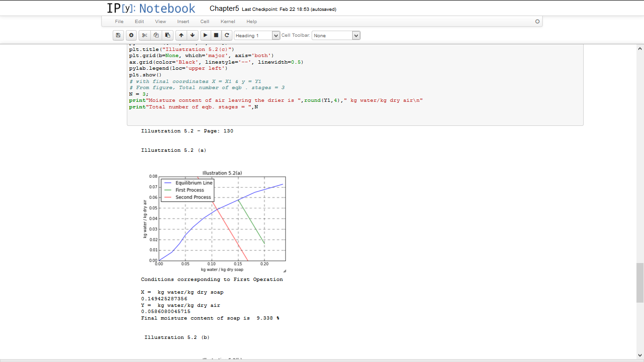The image size is (644, 362).
Task: Restart the kernel using the refresh icon
Action: click(x=227, y=35)
